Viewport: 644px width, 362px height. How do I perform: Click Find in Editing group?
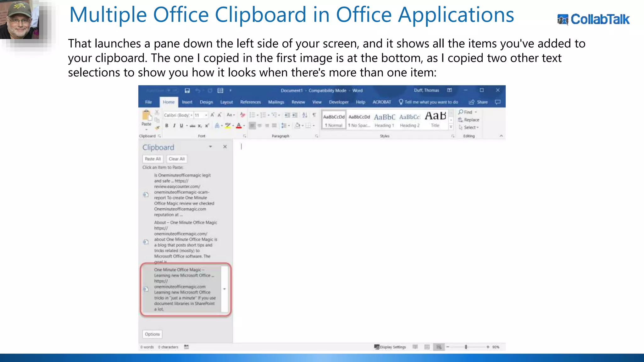467,112
